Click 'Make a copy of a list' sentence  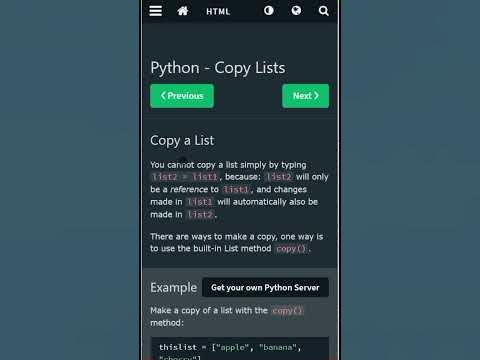point(226,317)
